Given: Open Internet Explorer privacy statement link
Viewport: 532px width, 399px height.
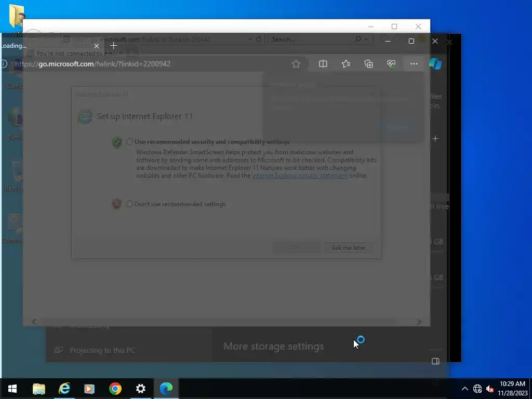Looking at the screenshot, I should [300, 176].
